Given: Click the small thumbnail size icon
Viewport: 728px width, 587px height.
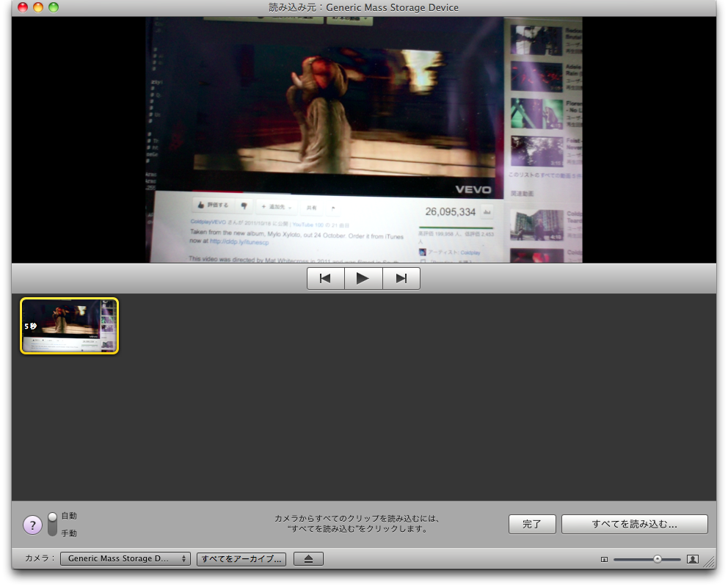Looking at the screenshot, I should point(604,559).
